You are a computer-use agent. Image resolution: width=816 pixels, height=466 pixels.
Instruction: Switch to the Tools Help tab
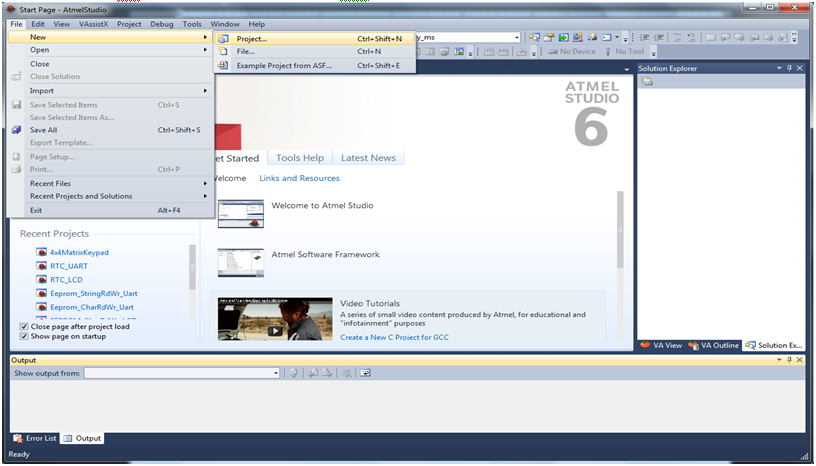(300, 158)
